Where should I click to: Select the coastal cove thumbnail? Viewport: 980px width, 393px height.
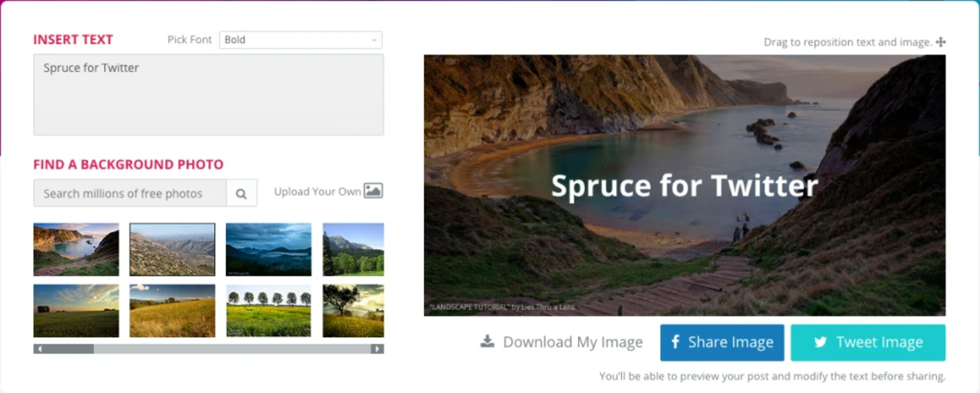tap(76, 249)
